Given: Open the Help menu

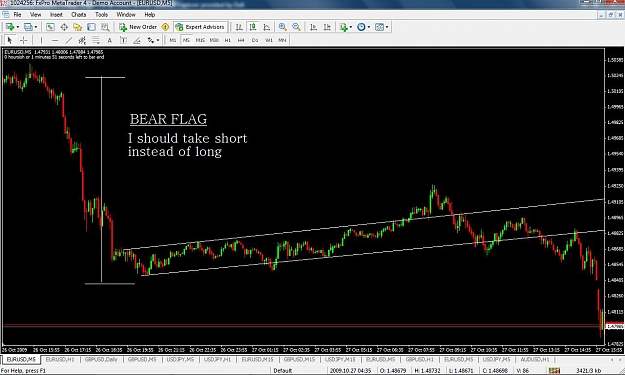Looking at the screenshot, I should (149, 15).
